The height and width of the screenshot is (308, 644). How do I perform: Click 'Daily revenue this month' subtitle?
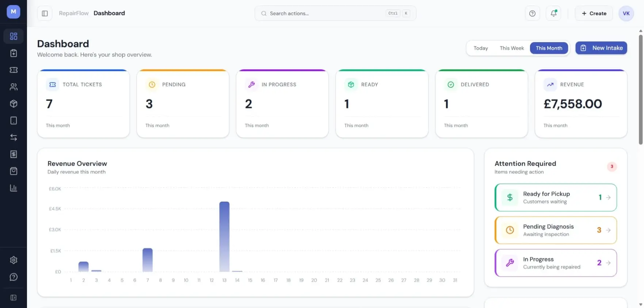[x=76, y=172]
